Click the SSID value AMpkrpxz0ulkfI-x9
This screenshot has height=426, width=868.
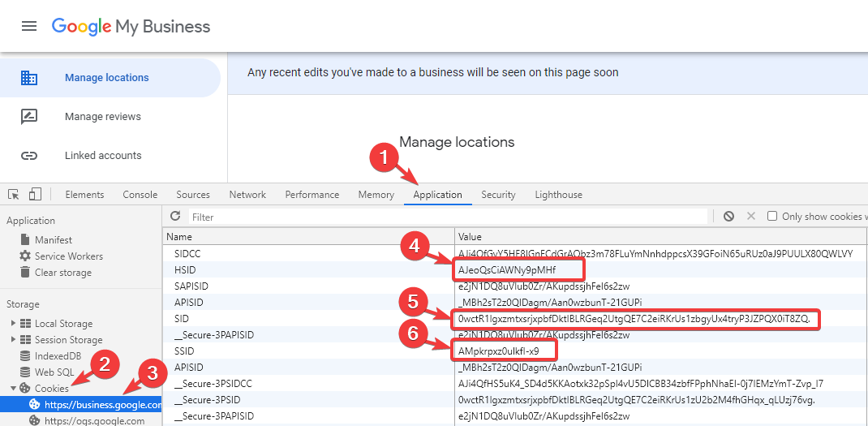(x=498, y=351)
